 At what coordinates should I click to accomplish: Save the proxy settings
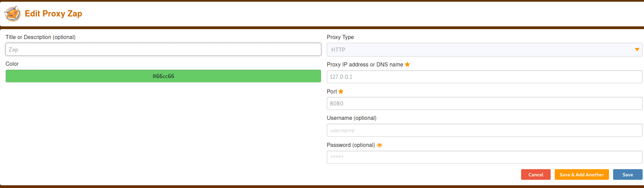coord(628,175)
